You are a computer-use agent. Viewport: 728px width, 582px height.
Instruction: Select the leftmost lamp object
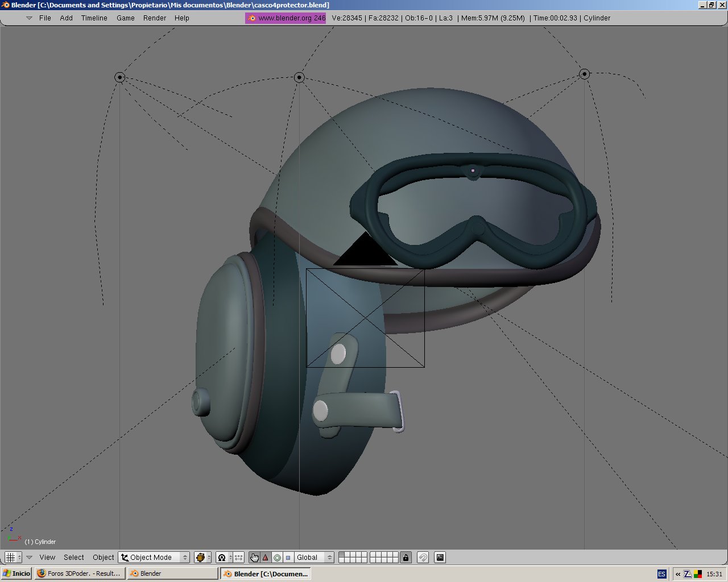pos(119,77)
